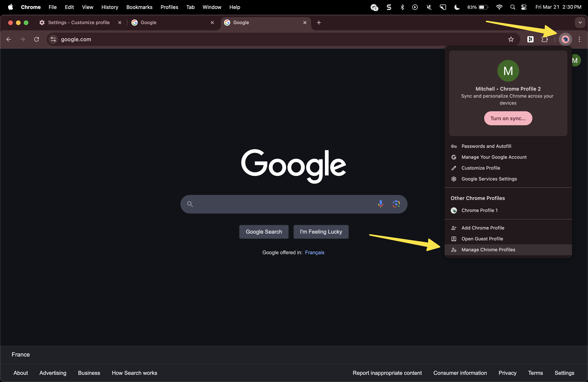Screen dimensions: 588x382
Task: Click the Do Not Disturb moon icon
Action: tap(457, 7)
